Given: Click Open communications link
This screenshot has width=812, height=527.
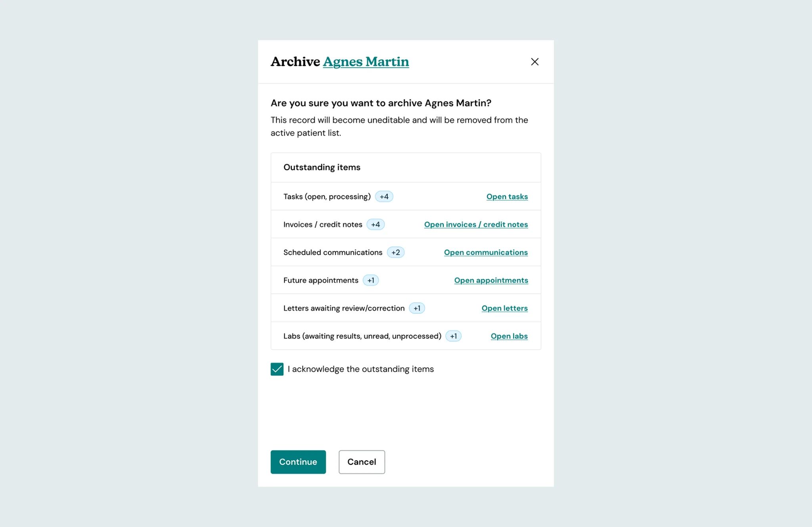Looking at the screenshot, I should [x=486, y=252].
